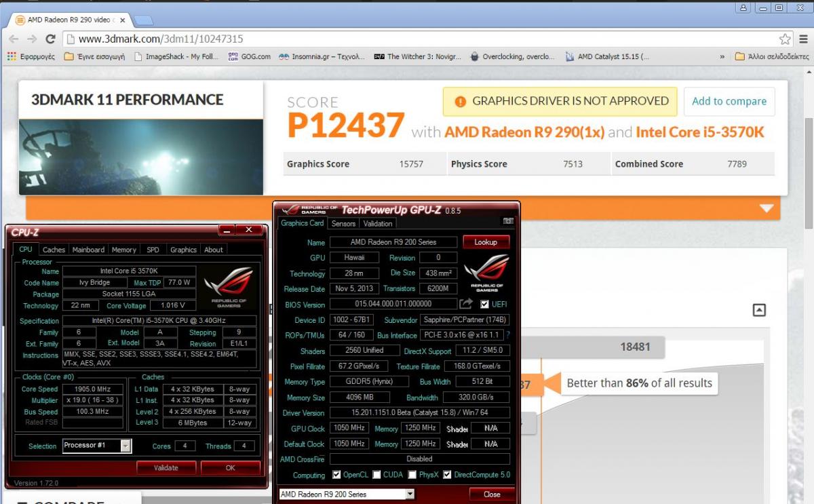
Task: Click the Lookup button in GPU-Z
Action: pyautogui.click(x=486, y=242)
